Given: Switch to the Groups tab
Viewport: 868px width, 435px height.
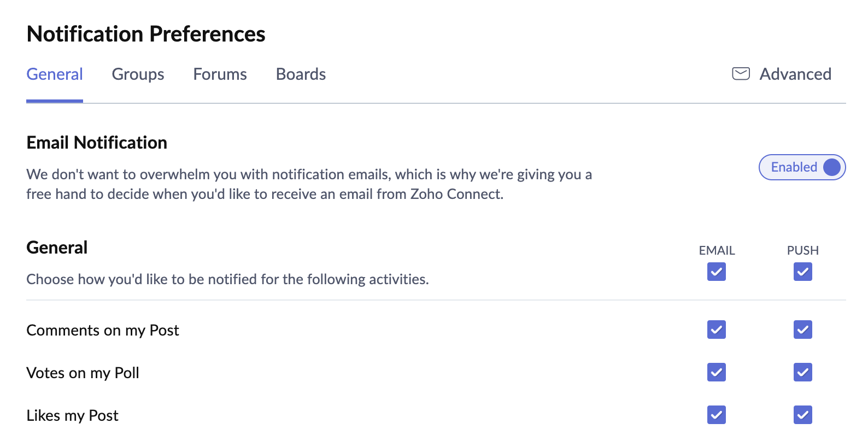Looking at the screenshot, I should (138, 74).
